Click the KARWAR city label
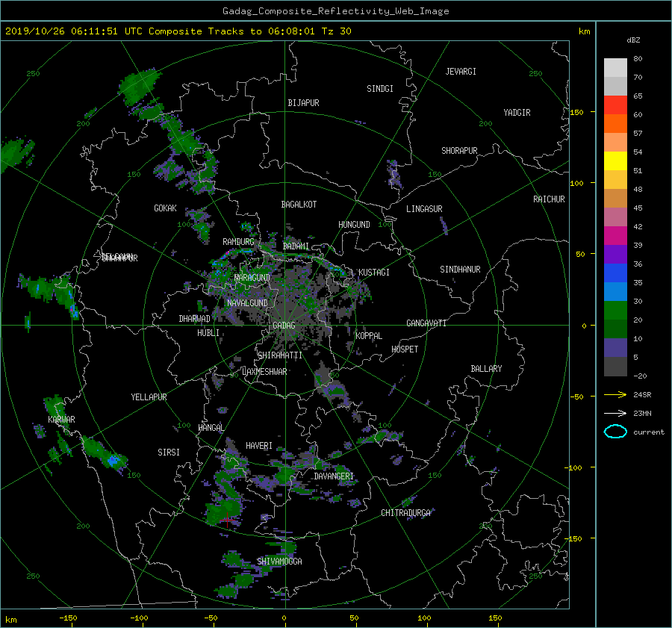The height and width of the screenshot is (628, 672). point(61,419)
